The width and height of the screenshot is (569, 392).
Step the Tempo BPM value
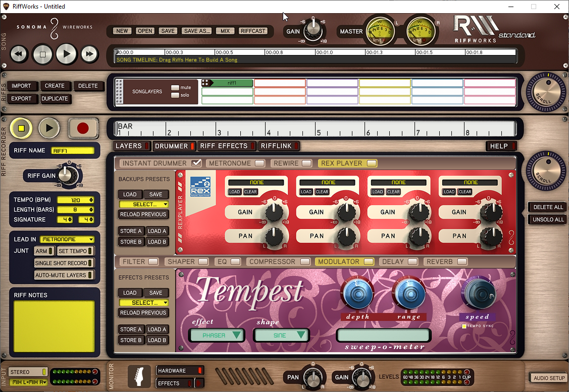point(91,200)
